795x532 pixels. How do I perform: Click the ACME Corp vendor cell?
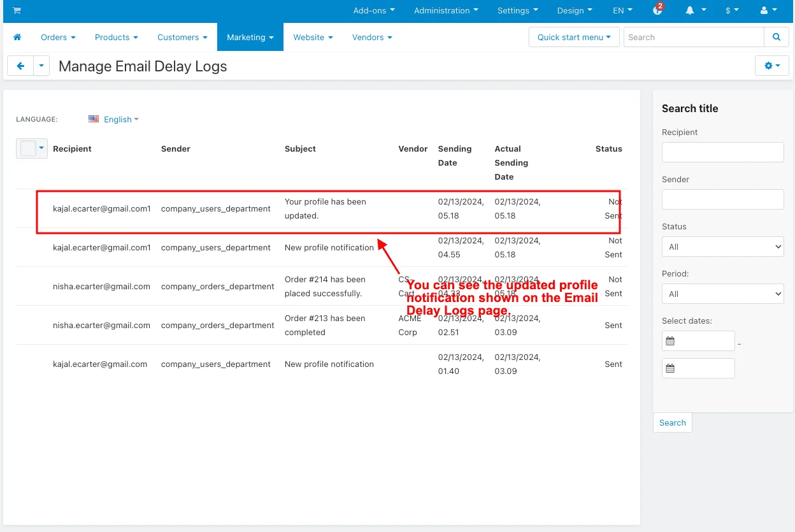pyautogui.click(x=410, y=325)
